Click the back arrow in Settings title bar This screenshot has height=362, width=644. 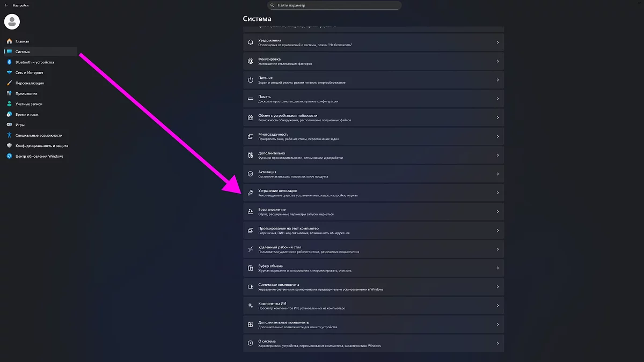[x=6, y=5]
